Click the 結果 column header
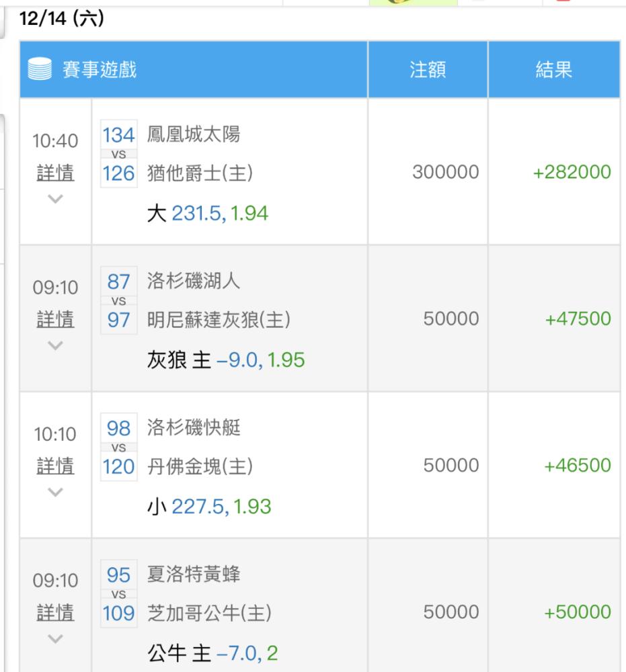626x672 pixels. tap(554, 69)
